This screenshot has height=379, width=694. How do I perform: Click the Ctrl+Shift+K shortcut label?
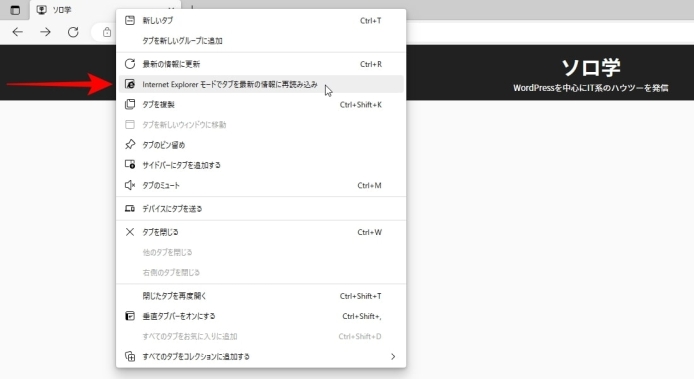pyautogui.click(x=361, y=105)
